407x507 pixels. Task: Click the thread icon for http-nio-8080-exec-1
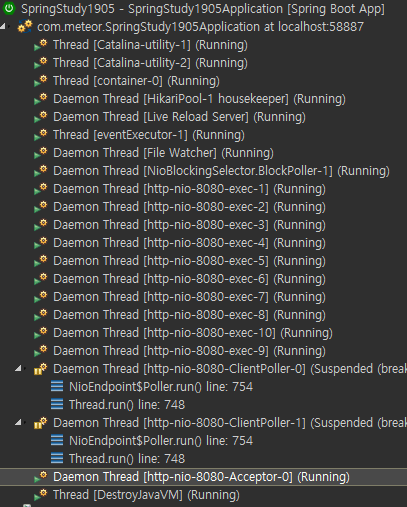click(x=41, y=189)
